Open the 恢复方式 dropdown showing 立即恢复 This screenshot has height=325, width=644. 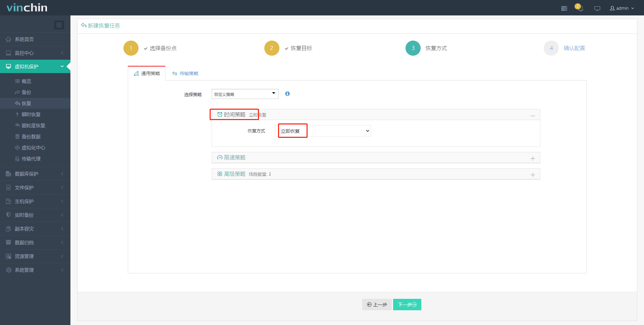(324, 130)
